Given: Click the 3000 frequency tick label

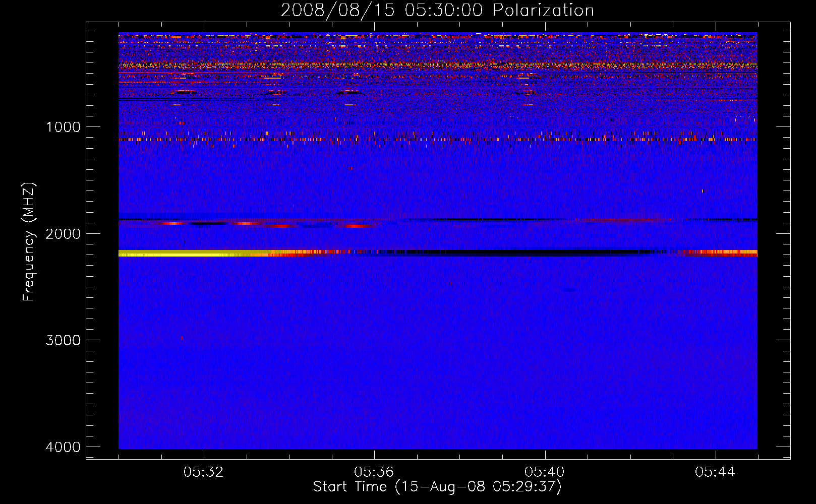Looking at the screenshot, I should [x=63, y=340].
